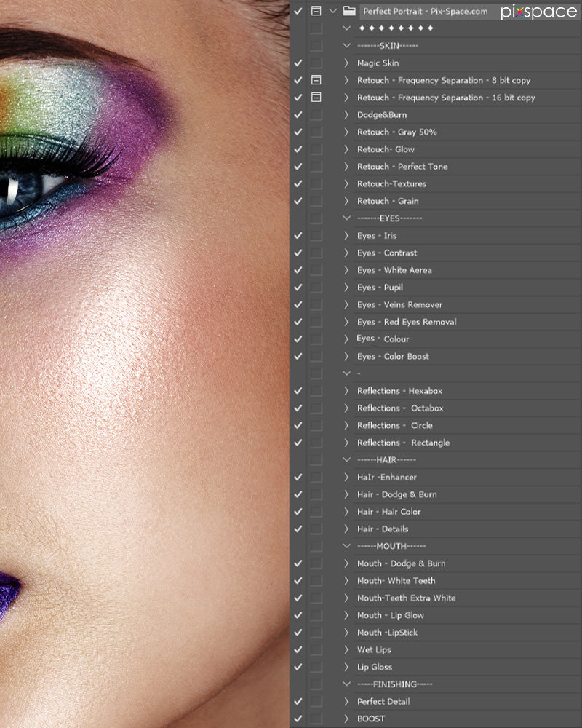The image size is (582, 728).
Task: Collapse the EYES section
Action: coord(346,218)
